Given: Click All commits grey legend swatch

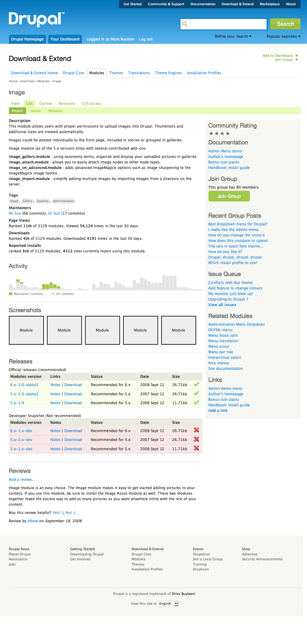Looking at the screenshot, I should pyautogui.click(x=53, y=294).
